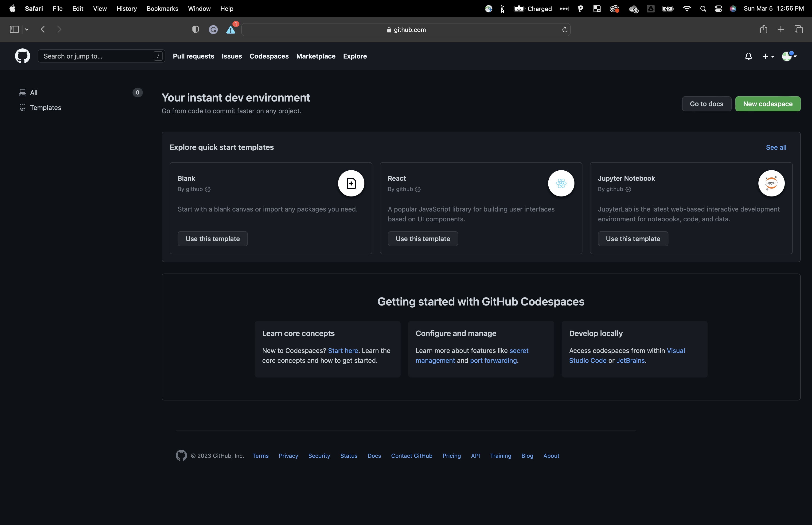Click the Search or jump to field
The width and height of the screenshot is (812, 525).
pyautogui.click(x=101, y=56)
